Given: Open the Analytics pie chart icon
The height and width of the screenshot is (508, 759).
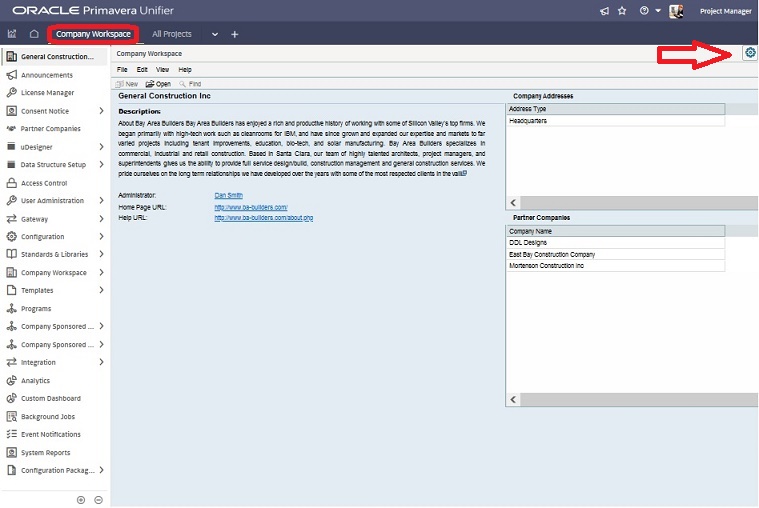Looking at the screenshot, I should click(12, 380).
